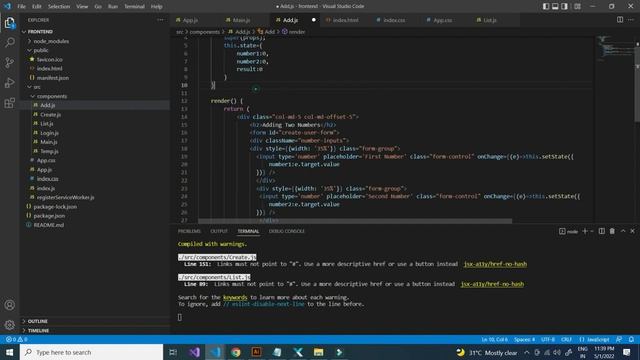This screenshot has width=640, height=360.
Task: Switch to the List.js editor tab
Action: 490,20
